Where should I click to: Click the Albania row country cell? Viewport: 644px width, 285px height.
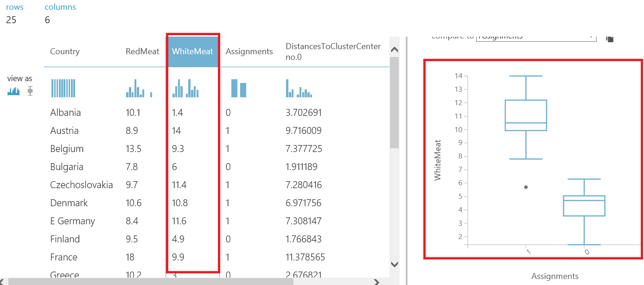click(x=65, y=113)
